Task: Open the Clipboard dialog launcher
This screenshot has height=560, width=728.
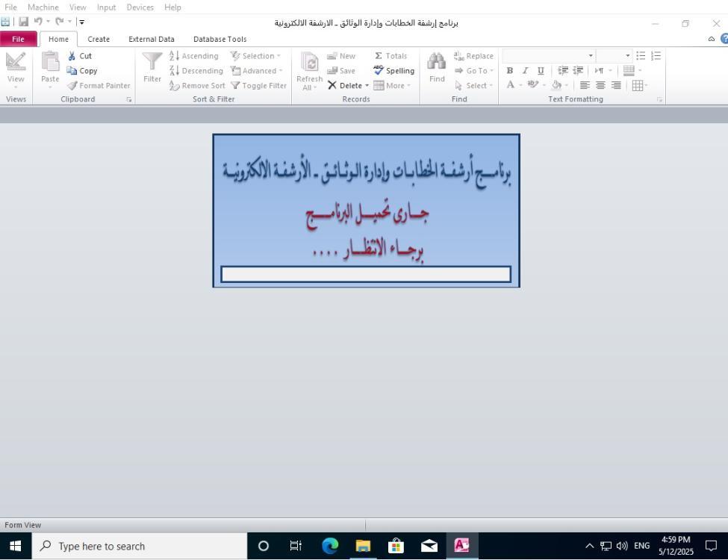Action: click(129, 99)
